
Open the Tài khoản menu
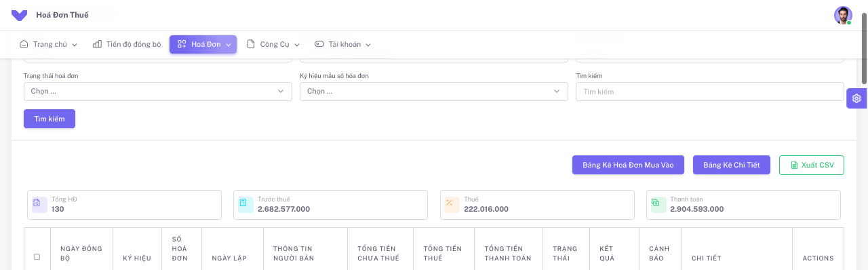click(343, 44)
